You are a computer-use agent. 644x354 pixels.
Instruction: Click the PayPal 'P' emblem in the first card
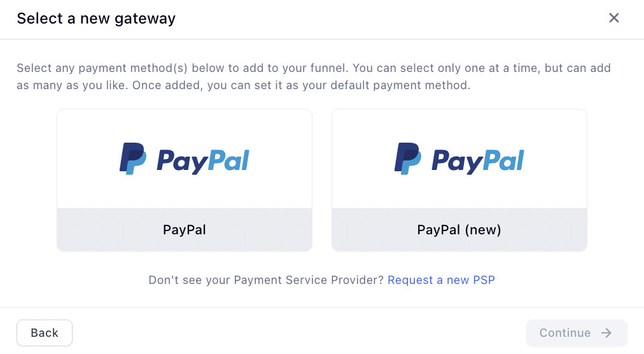pos(132,159)
